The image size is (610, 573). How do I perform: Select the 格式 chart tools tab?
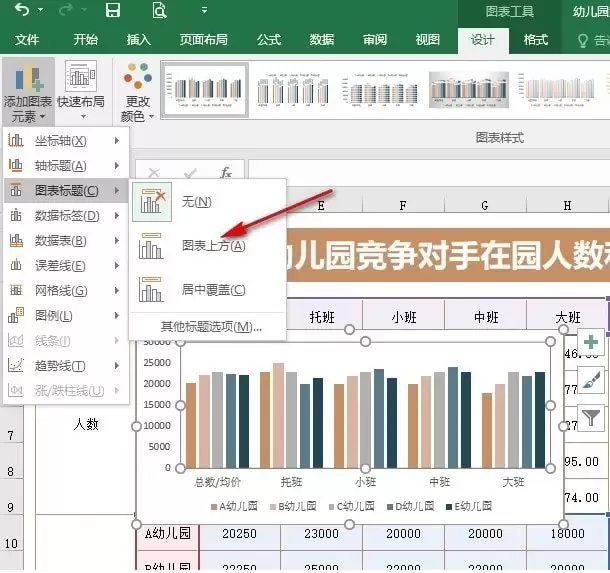(536, 39)
